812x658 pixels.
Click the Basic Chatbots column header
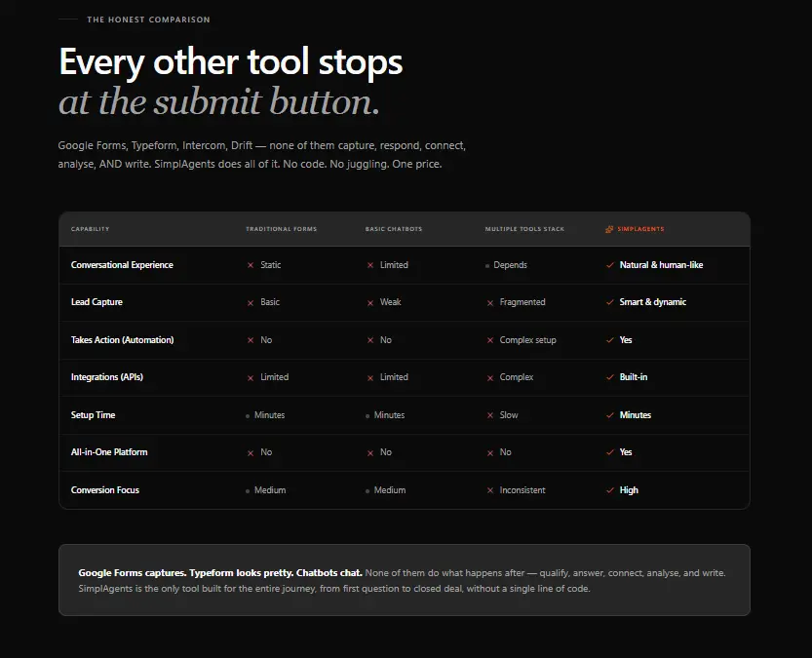394,229
